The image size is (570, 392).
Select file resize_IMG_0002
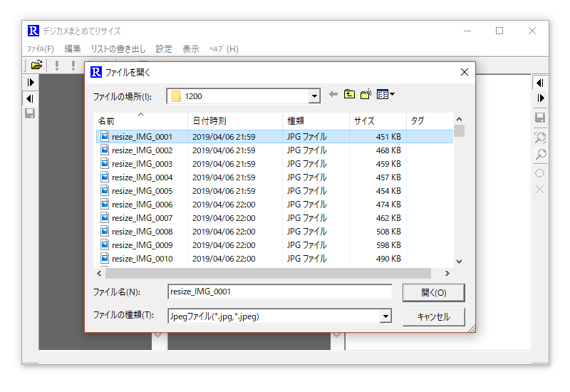pyautogui.click(x=274, y=150)
